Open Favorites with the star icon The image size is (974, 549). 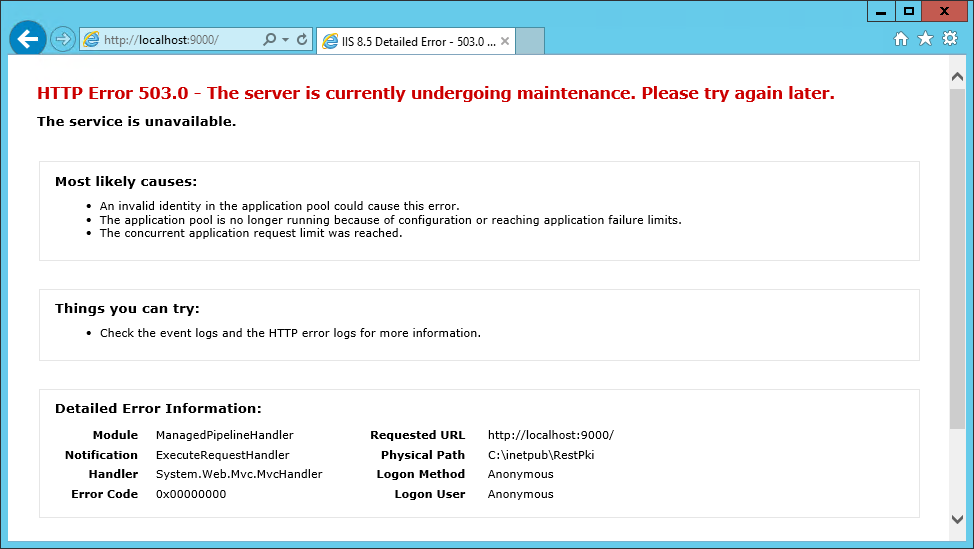pyautogui.click(x=925, y=39)
